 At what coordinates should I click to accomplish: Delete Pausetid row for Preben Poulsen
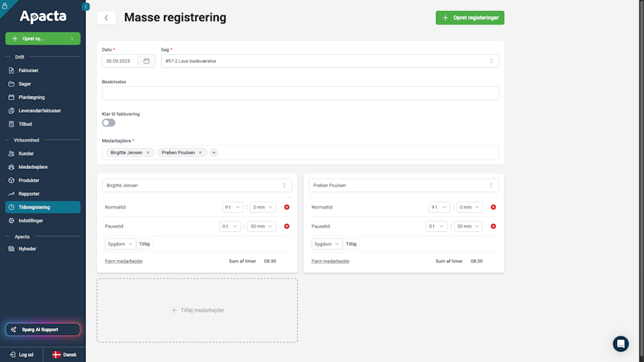pos(493,226)
